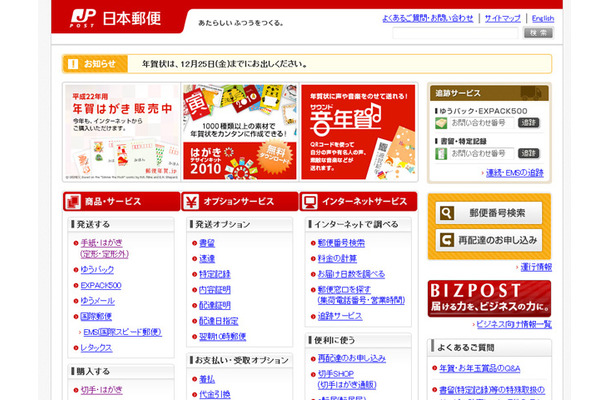Click the red icon in 商品・サービス header
This screenshot has width=610, height=400.
73,201
